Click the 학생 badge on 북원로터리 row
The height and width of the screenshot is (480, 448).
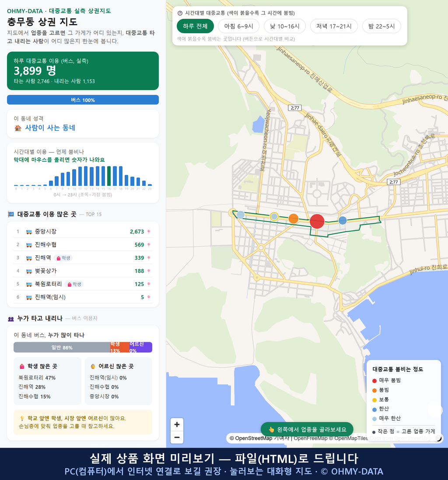(x=74, y=284)
